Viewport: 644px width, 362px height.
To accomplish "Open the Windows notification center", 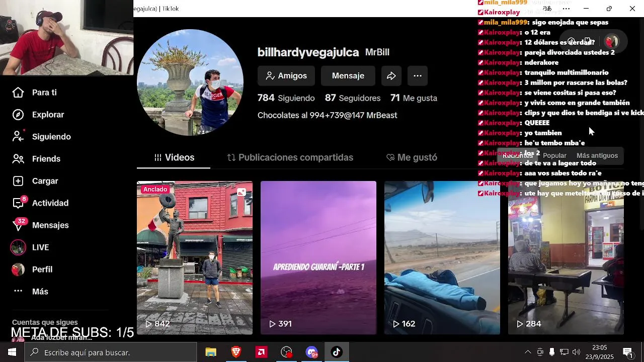I will (x=628, y=352).
